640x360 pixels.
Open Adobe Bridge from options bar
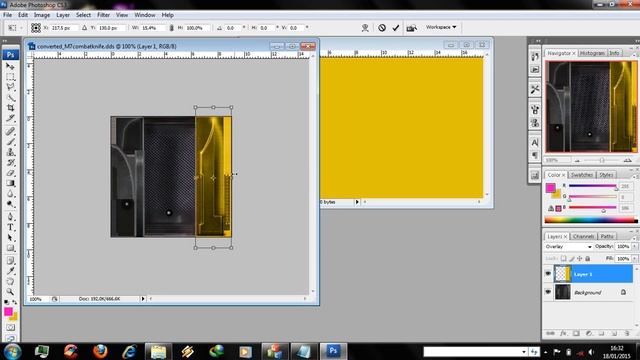[x=411, y=28]
